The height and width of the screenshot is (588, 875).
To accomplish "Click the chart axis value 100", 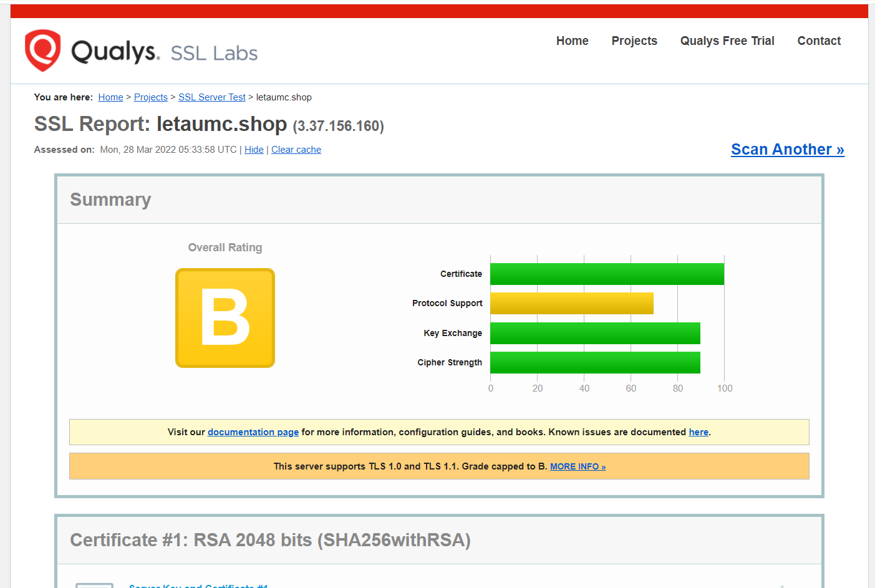I will point(725,388).
